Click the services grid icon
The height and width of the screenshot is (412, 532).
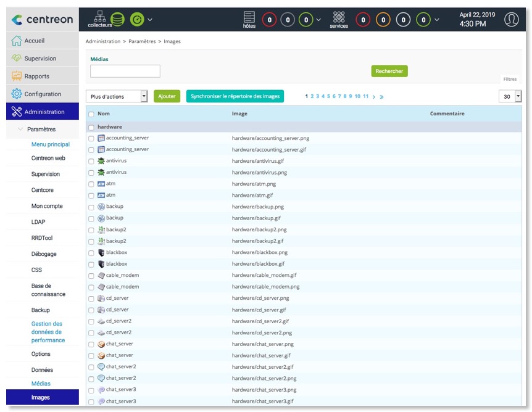[338, 17]
